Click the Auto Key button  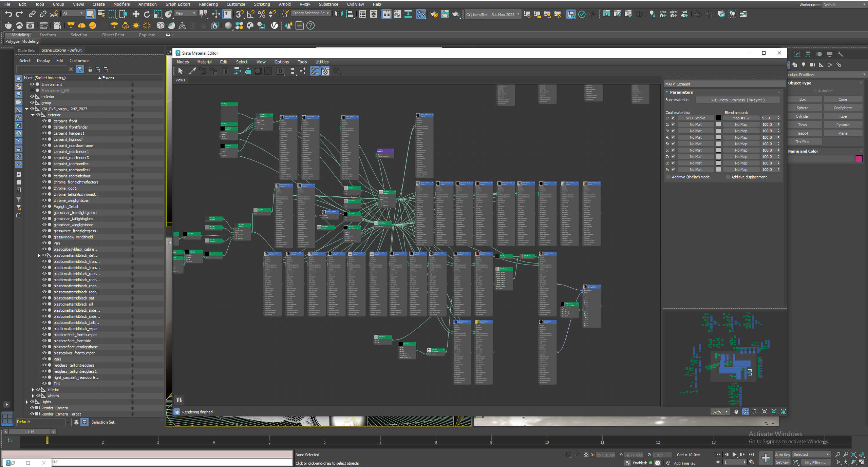[782, 454]
